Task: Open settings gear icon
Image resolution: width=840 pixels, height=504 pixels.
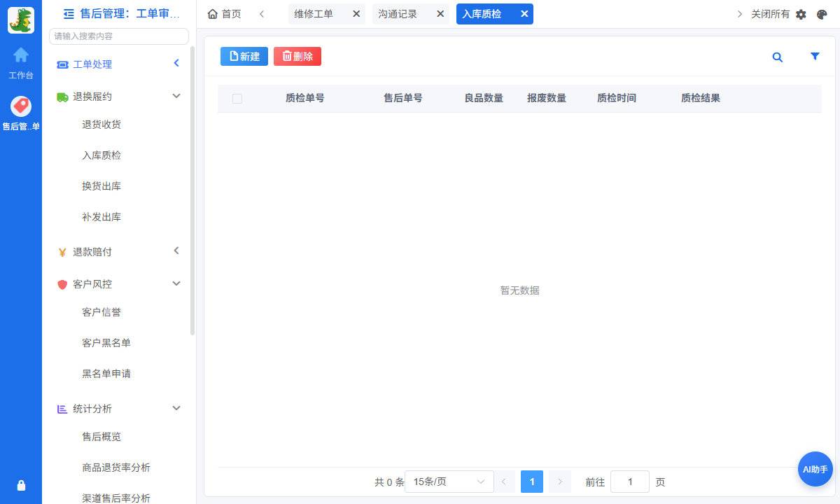Action: tap(801, 14)
